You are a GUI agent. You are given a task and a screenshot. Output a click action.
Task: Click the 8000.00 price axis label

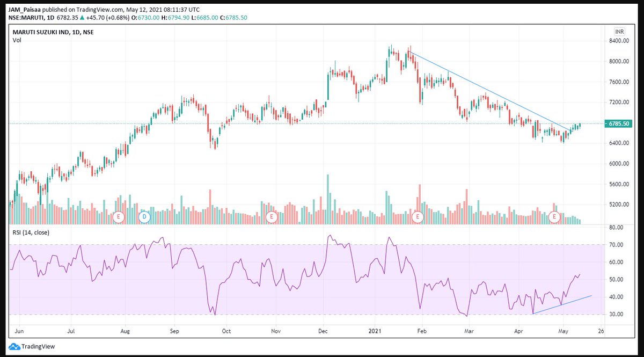[618, 61]
